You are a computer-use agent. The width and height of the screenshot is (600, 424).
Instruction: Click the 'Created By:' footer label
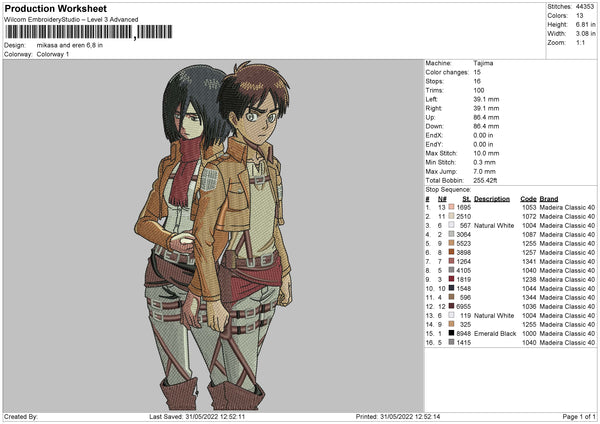coord(21,416)
